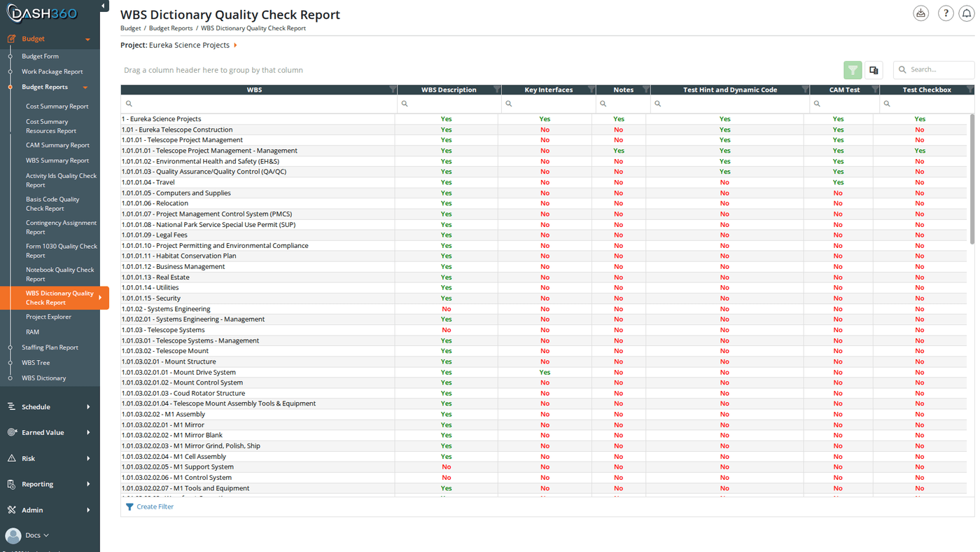This screenshot has height=552, width=980.
Task: Click the search operator icon in CAM Test filter cell
Action: point(817,104)
